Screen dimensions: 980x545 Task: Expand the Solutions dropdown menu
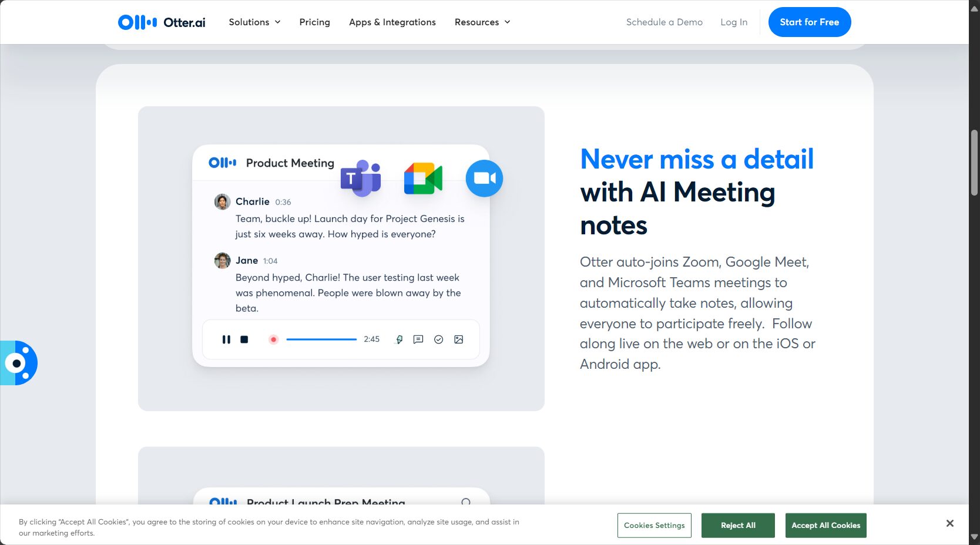pos(254,22)
